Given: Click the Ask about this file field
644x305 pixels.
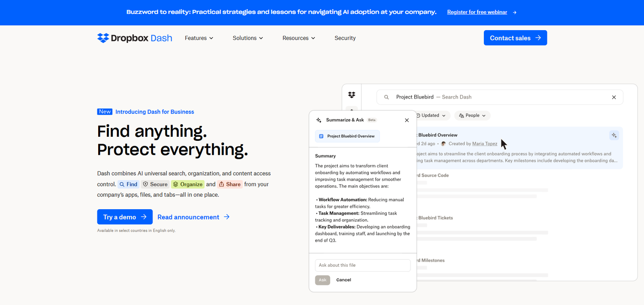Looking at the screenshot, I should click(362, 265).
